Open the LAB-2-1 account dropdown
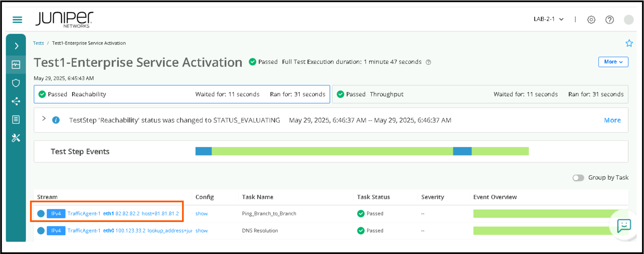 548,19
